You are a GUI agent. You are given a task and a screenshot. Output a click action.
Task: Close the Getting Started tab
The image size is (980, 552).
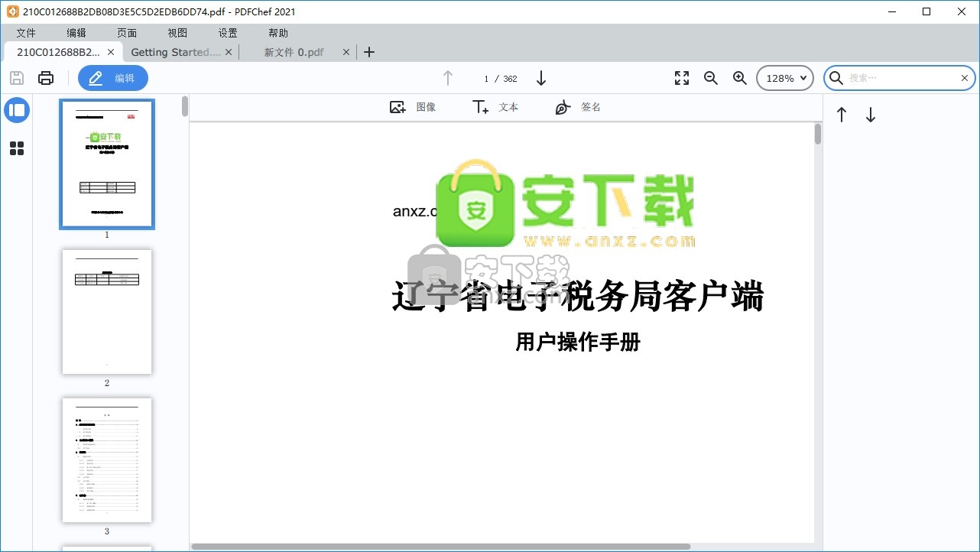point(229,52)
